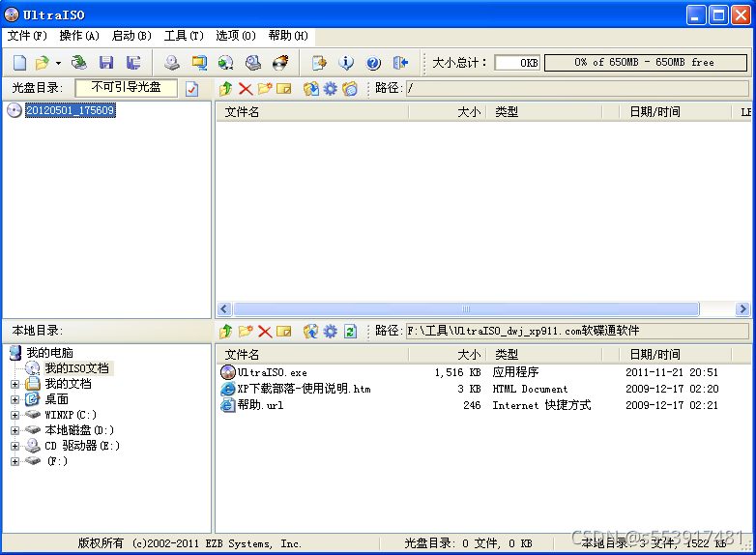Create new folder in local directory
The width and height of the screenshot is (756, 555).
(246, 332)
